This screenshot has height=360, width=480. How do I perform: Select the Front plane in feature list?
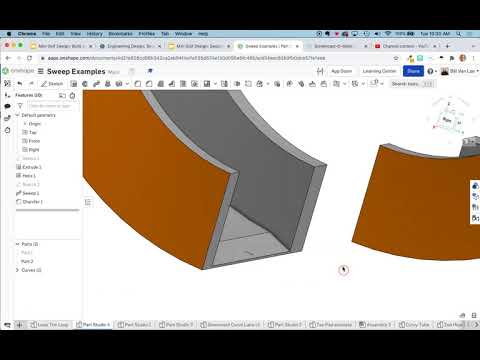(34, 141)
